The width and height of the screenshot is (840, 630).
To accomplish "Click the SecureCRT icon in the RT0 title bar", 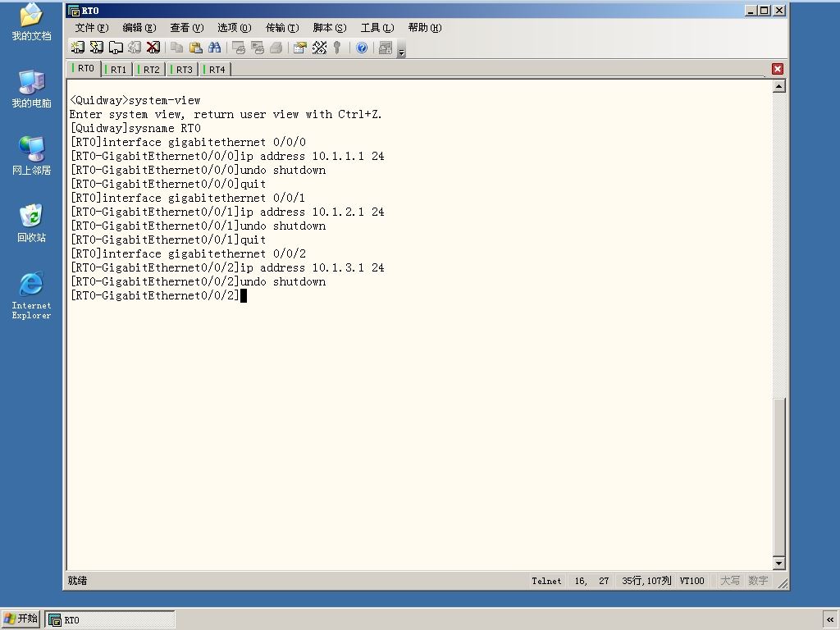I will [74, 11].
